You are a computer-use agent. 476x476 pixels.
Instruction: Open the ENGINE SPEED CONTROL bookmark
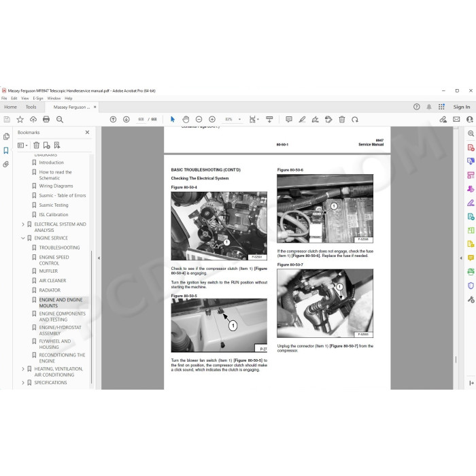click(54, 260)
